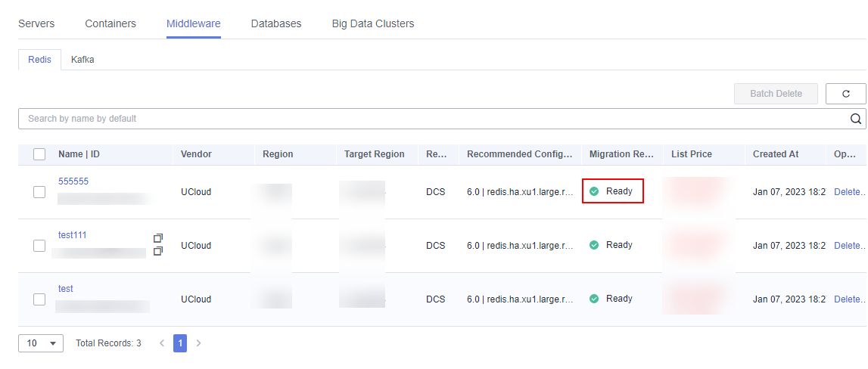Open the Kafka sub-tab
The width and height of the screenshot is (868, 369).
[x=82, y=59]
